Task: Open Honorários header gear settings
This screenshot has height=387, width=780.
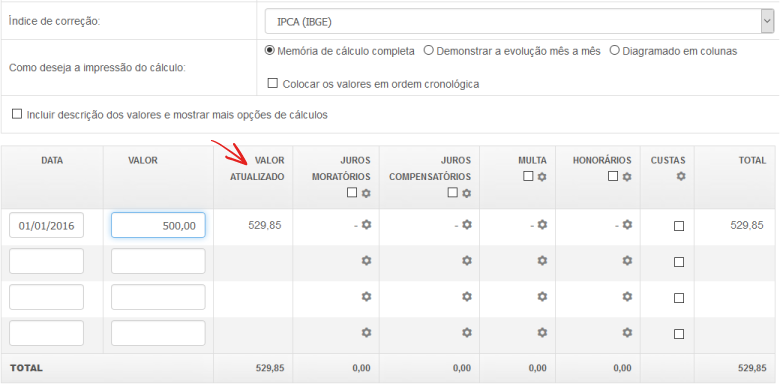Action: [x=627, y=177]
